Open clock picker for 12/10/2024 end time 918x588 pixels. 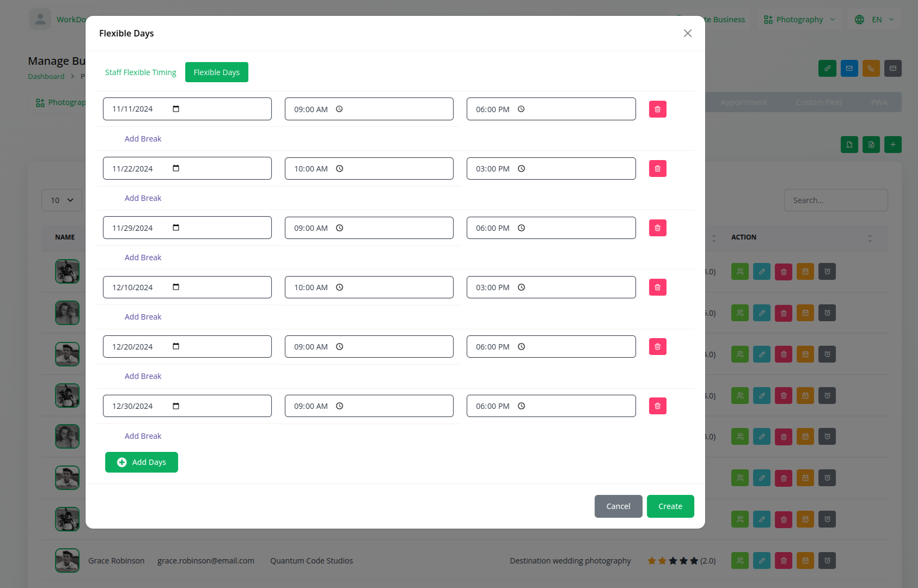(x=521, y=287)
